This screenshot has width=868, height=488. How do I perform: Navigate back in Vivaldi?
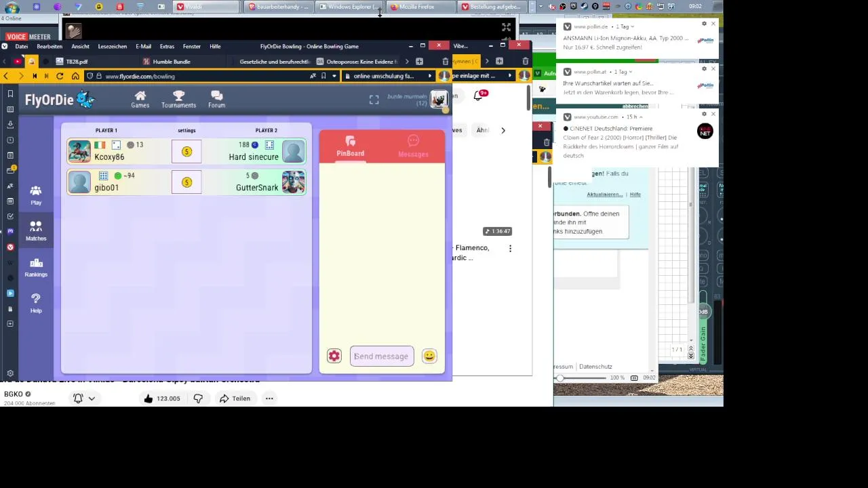tap(5, 76)
